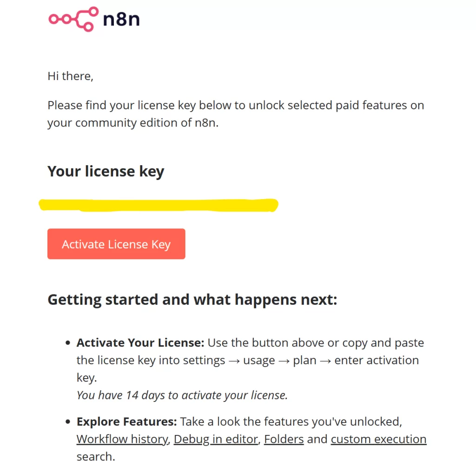
Task: Open the Debug in editor link
Action: tap(216, 439)
